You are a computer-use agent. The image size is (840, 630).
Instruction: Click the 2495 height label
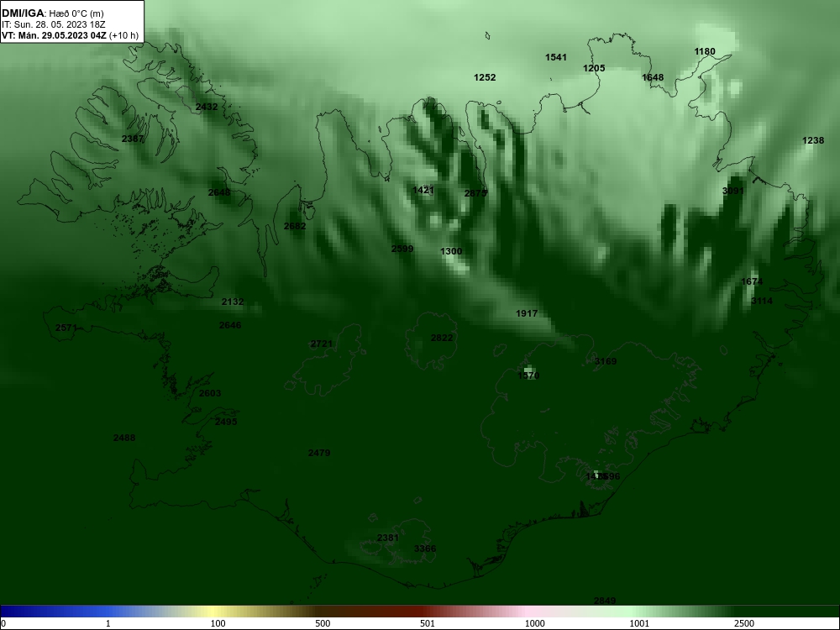point(226,423)
